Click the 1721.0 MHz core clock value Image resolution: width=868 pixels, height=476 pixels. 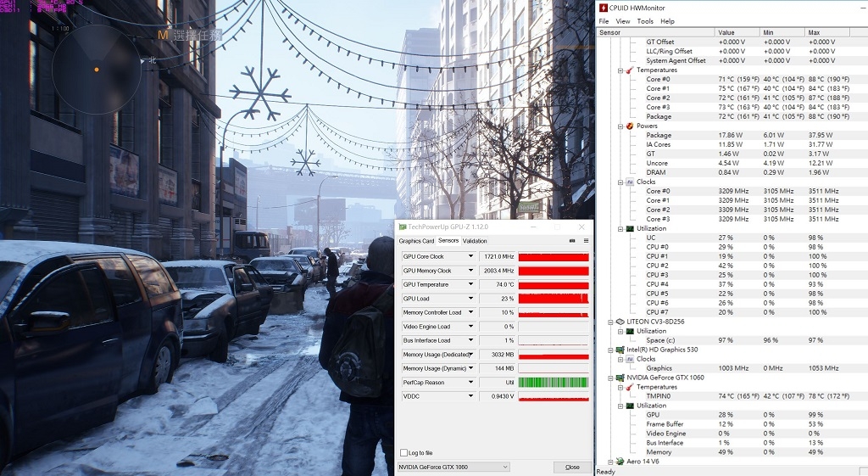click(x=497, y=256)
